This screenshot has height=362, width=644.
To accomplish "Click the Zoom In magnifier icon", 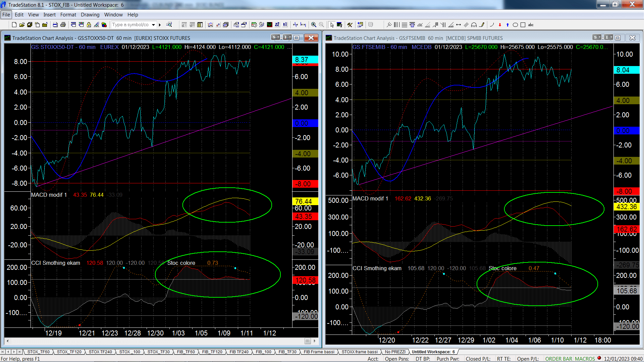I will 314,25.
